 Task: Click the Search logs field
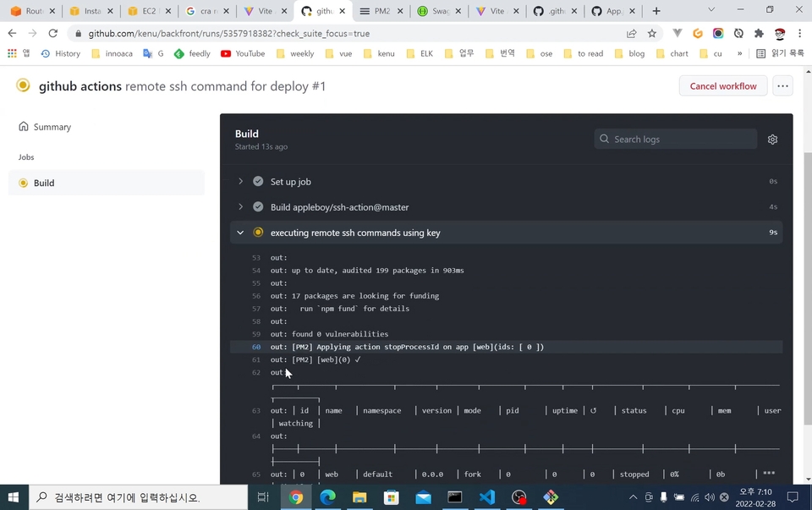pyautogui.click(x=675, y=140)
